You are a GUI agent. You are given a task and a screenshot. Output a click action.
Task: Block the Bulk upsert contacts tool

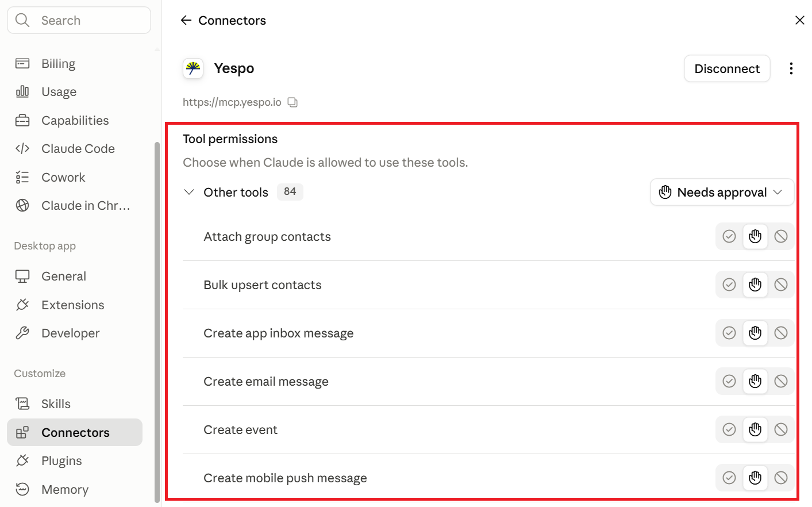[x=781, y=285]
